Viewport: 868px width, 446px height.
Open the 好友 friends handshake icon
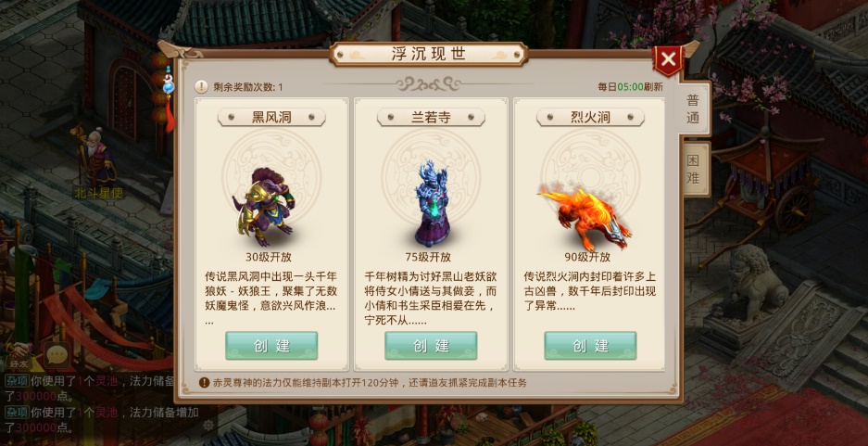18,355
